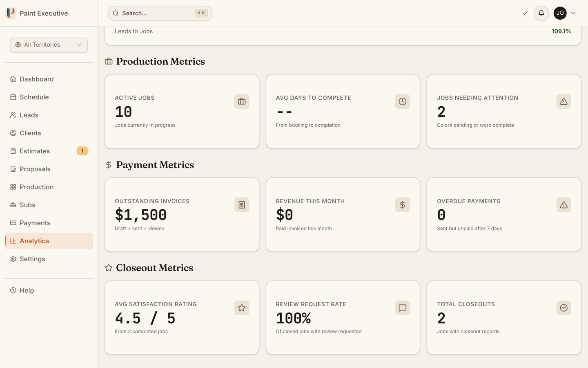
Task: Click the Closeout Metrics heading star icon
Action: [109, 268]
